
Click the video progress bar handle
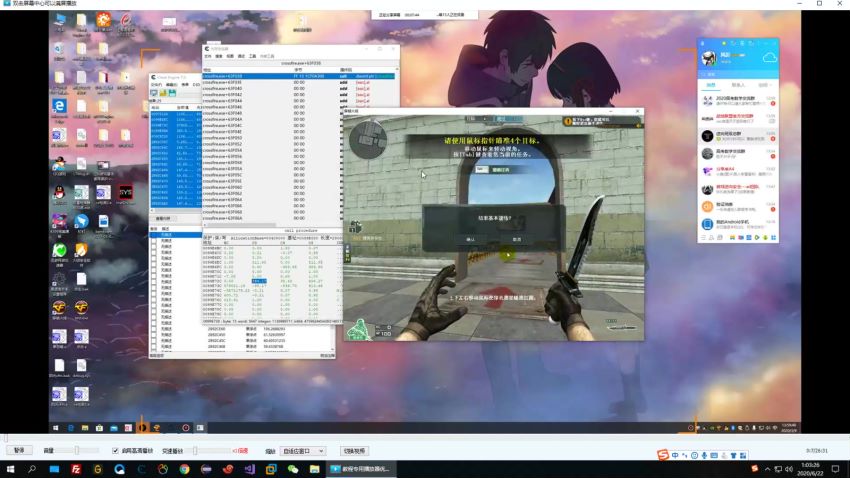tap(5, 437)
